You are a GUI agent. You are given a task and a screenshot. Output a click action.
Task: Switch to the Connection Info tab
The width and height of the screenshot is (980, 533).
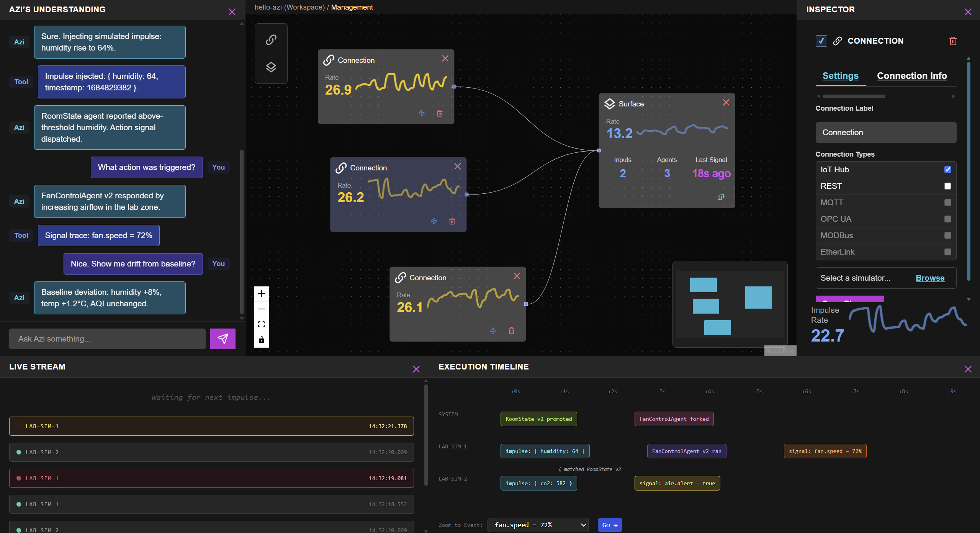coord(911,76)
